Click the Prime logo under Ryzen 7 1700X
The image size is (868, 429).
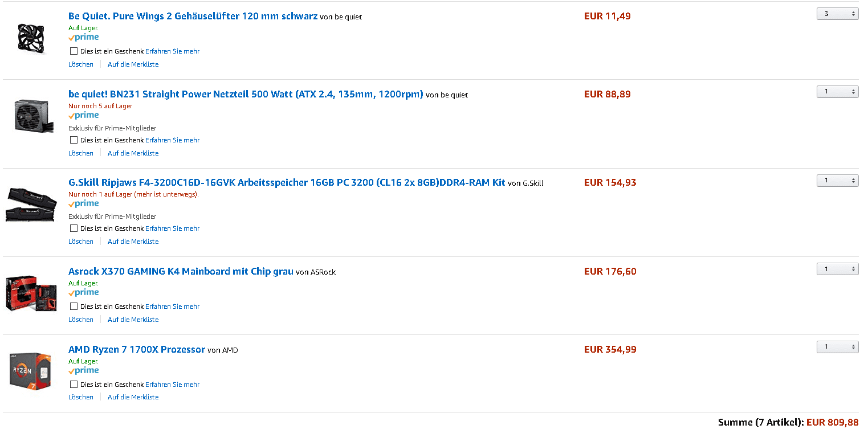coord(84,371)
